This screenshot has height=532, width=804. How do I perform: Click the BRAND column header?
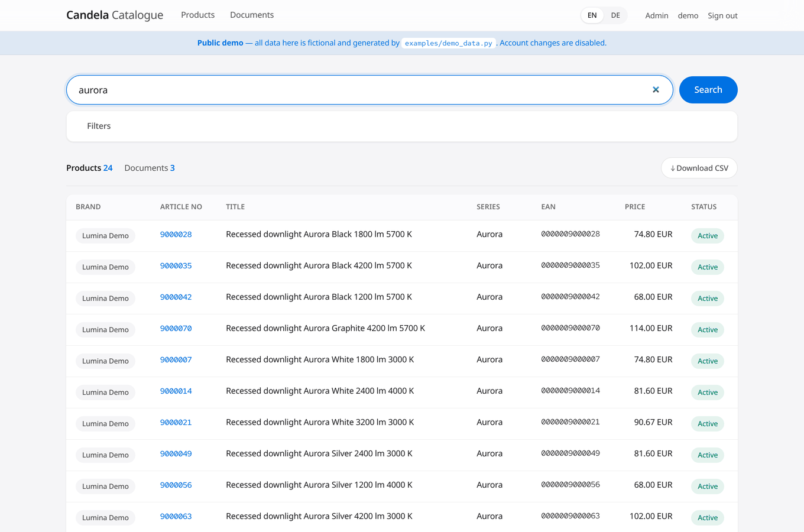click(88, 207)
